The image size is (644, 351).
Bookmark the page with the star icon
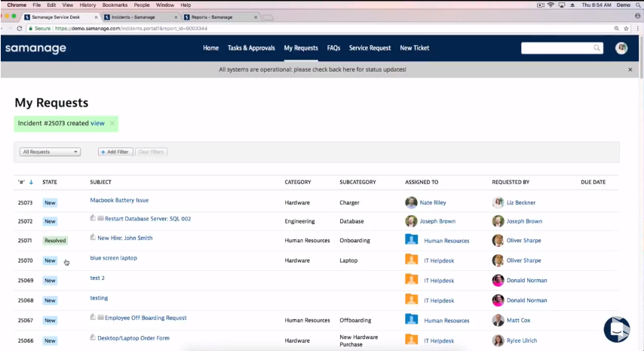(627, 28)
